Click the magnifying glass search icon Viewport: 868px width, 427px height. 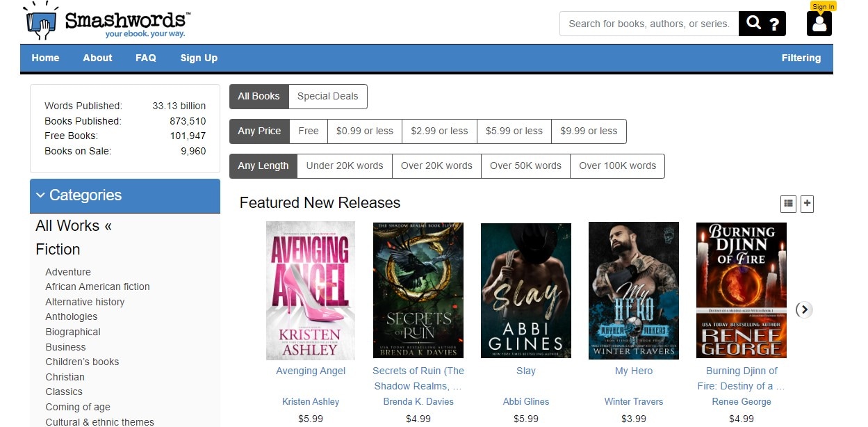click(753, 24)
